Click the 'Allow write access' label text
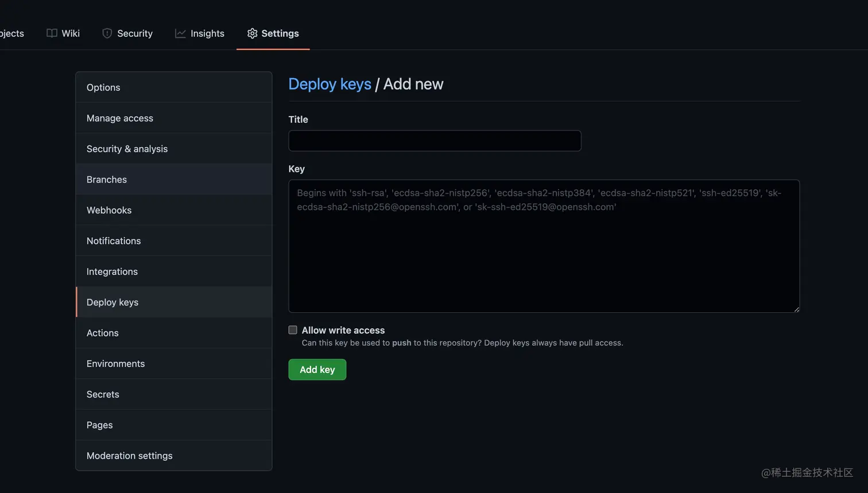 (x=343, y=330)
